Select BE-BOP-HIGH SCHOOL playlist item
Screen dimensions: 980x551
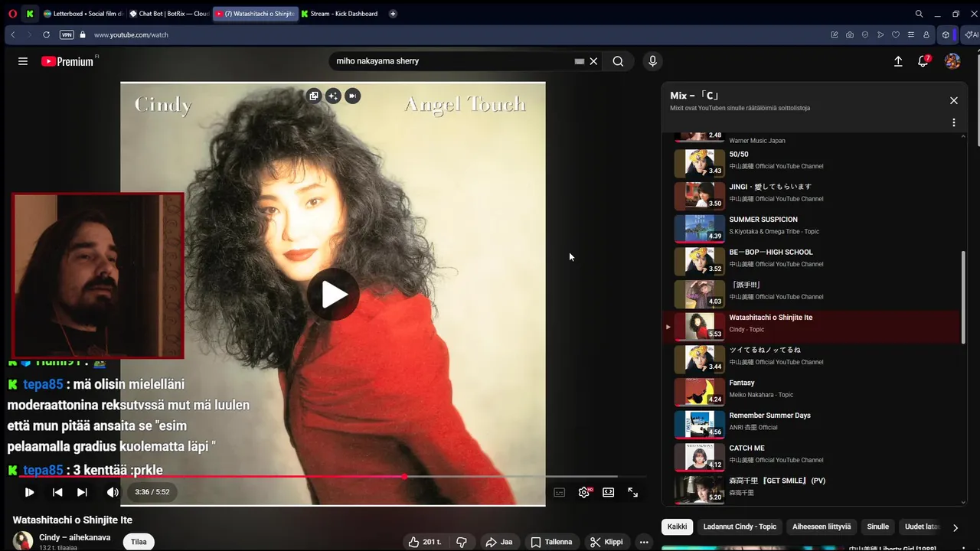click(x=812, y=261)
